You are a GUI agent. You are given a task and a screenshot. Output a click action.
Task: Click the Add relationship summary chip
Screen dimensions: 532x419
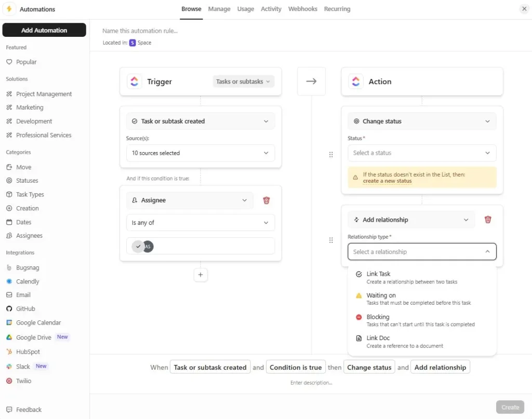pyautogui.click(x=440, y=368)
